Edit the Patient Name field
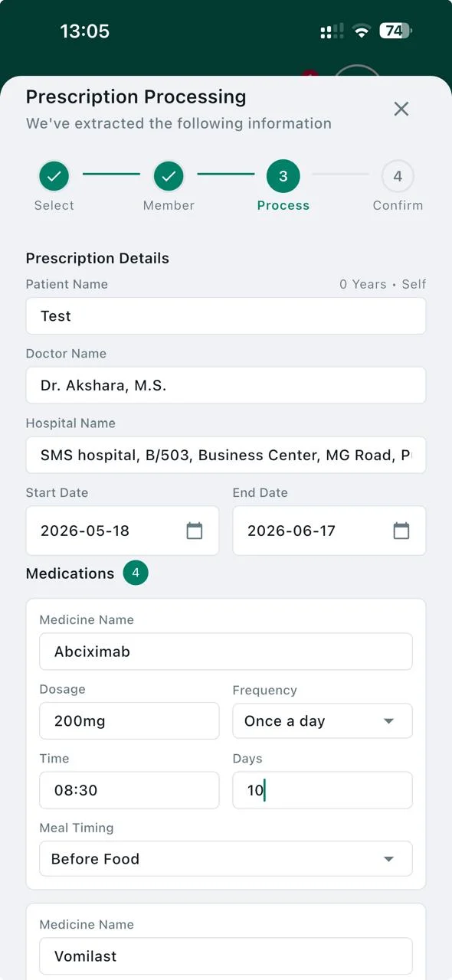Screen dimensions: 452x980 226,316
